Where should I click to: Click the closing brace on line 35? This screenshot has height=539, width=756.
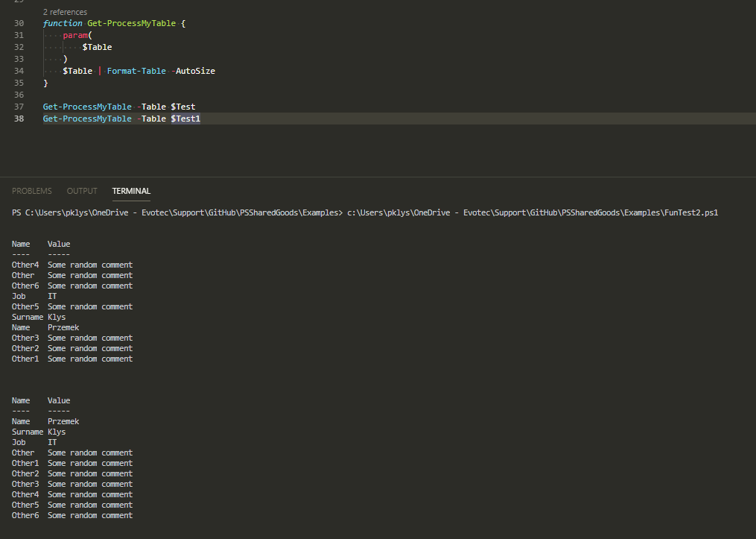pyautogui.click(x=43, y=83)
